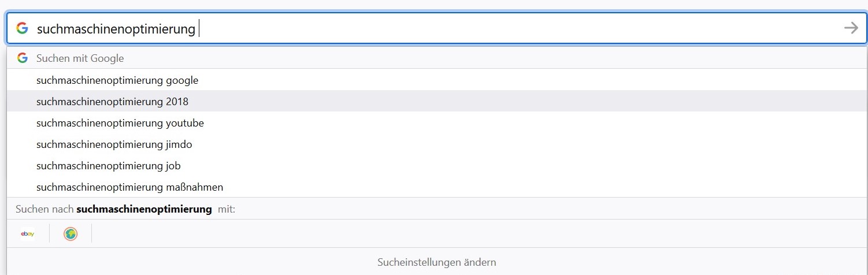Viewport: 868px width, 275px height.
Task: Select suggestion 'suchmaschinenoptimierung google'
Action: tap(437, 80)
